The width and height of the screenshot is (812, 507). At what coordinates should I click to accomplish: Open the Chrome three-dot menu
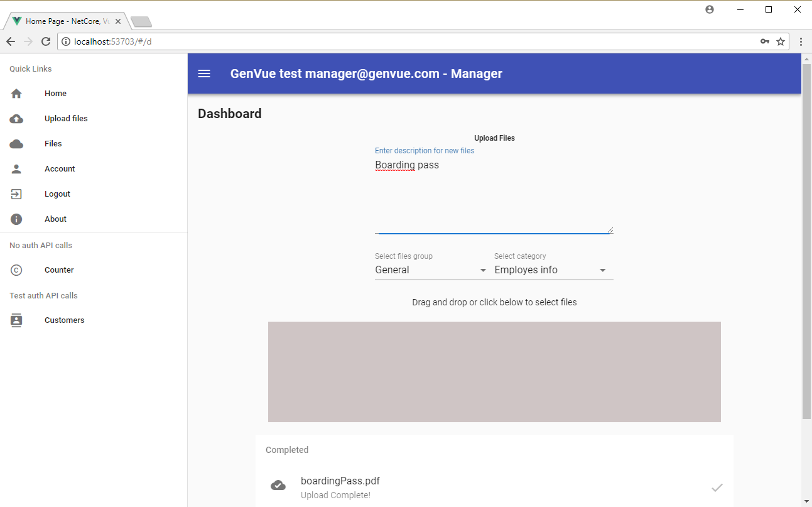click(x=801, y=41)
